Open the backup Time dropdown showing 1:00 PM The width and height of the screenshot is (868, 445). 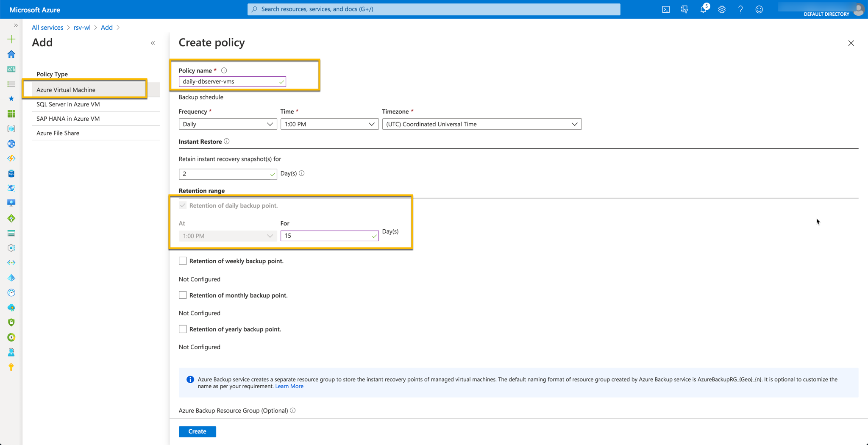click(x=329, y=124)
